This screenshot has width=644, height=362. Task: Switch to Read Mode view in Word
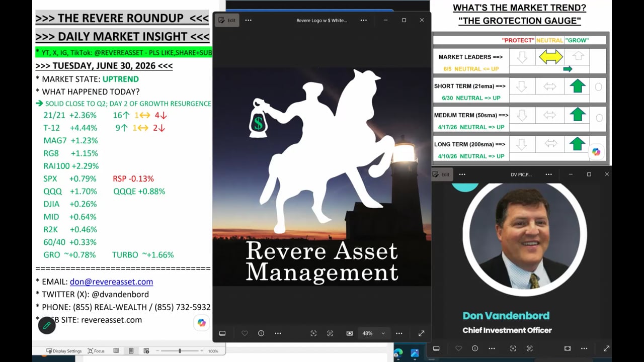(x=116, y=351)
